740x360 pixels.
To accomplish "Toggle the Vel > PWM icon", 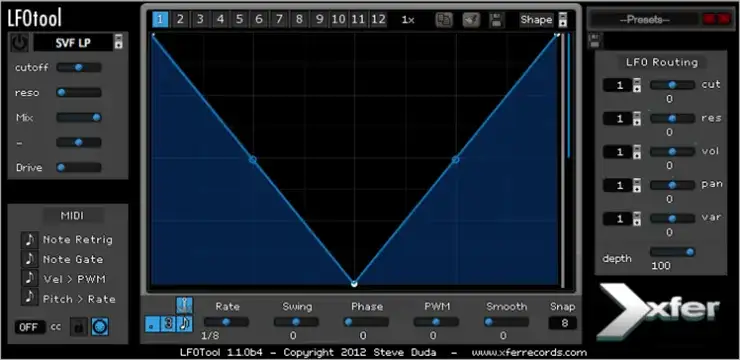I will [x=29, y=279].
